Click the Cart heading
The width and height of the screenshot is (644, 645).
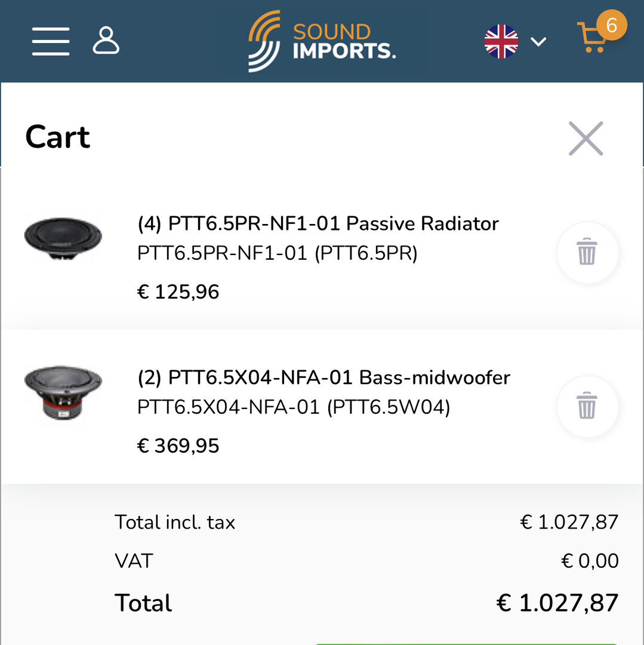58,137
